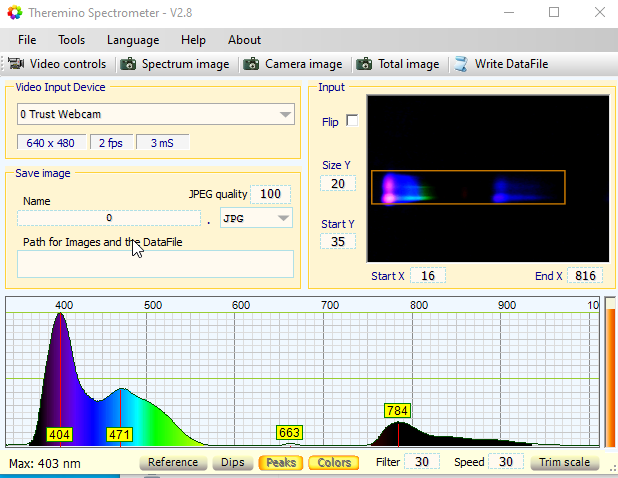618x478 pixels.
Task: Open the About menu
Action: [x=244, y=40]
